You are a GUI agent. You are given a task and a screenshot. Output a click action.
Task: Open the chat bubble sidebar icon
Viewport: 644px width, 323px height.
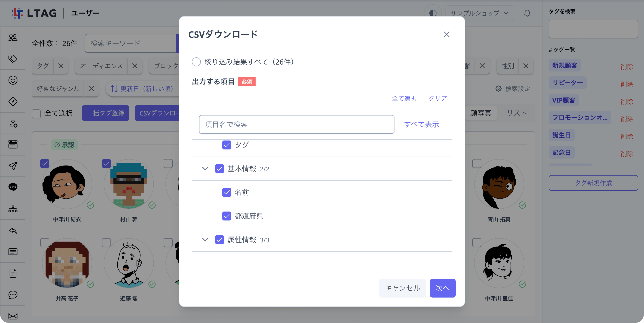pos(13,295)
